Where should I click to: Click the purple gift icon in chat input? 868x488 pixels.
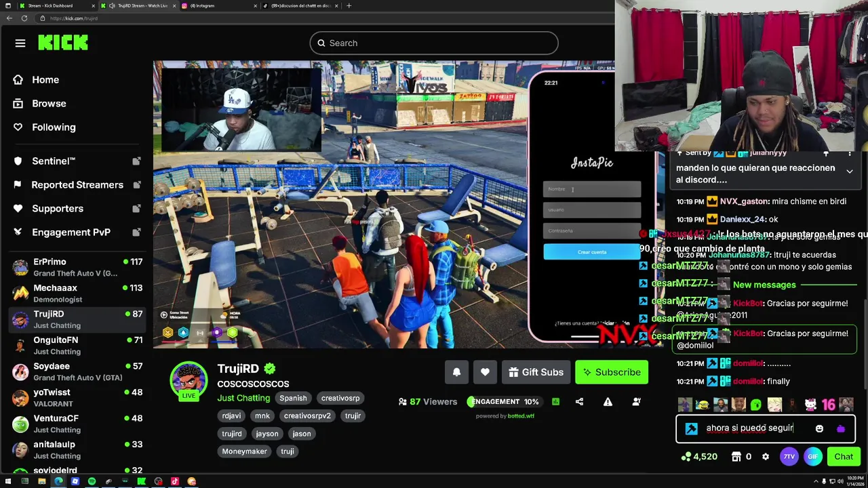tap(841, 428)
